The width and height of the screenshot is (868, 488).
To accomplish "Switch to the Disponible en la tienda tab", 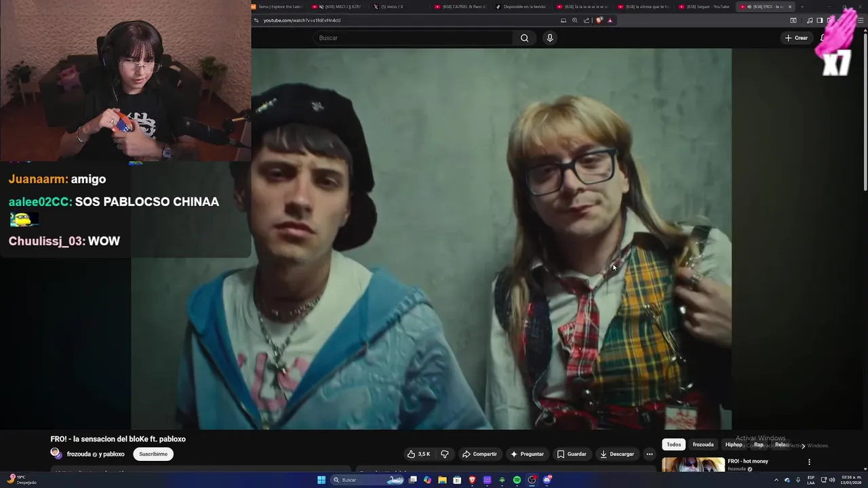I will (x=521, y=7).
